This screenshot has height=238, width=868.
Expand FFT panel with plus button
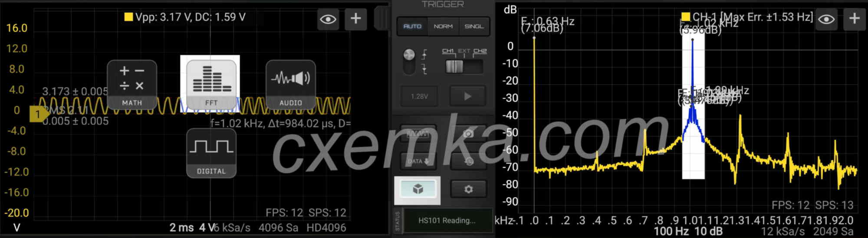point(854,19)
